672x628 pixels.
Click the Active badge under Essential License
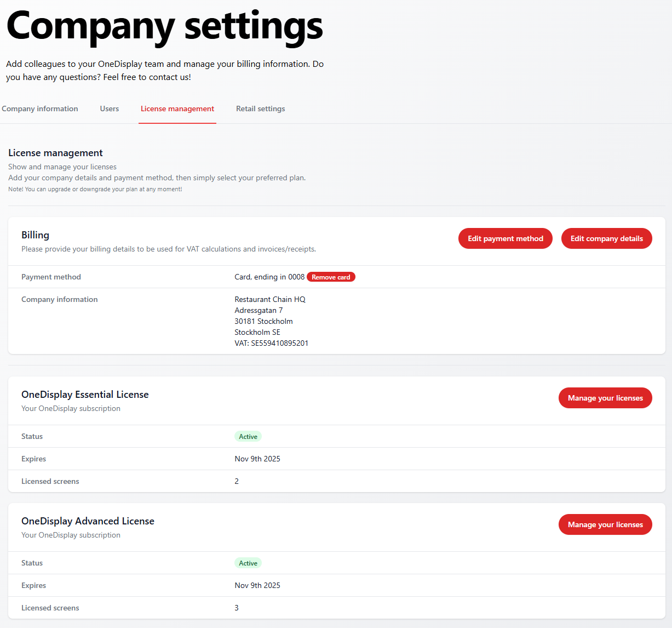point(248,437)
